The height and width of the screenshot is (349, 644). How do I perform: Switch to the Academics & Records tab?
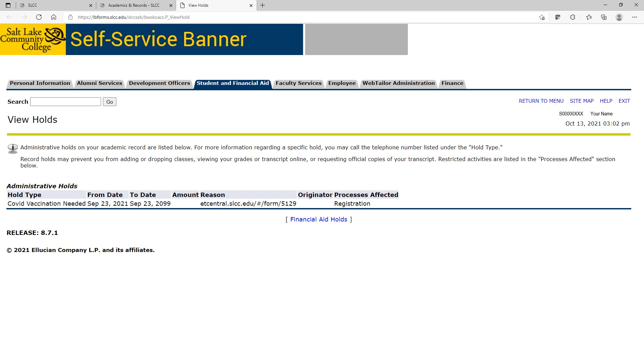pyautogui.click(x=134, y=5)
